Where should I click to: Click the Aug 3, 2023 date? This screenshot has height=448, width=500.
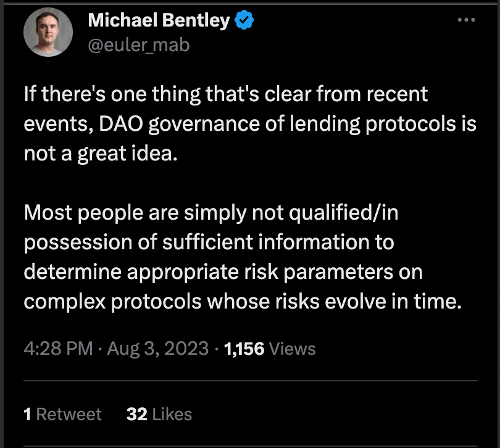click(x=158, y=348)
